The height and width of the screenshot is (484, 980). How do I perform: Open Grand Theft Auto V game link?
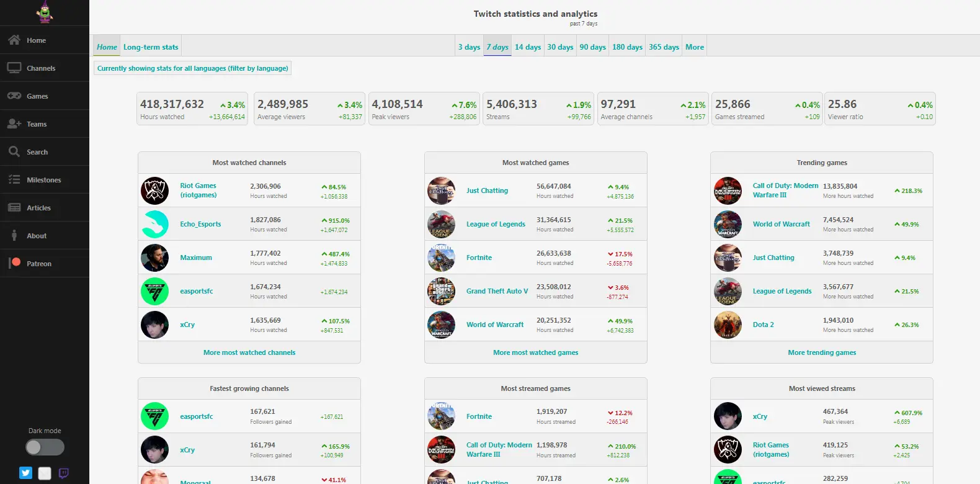497,291
